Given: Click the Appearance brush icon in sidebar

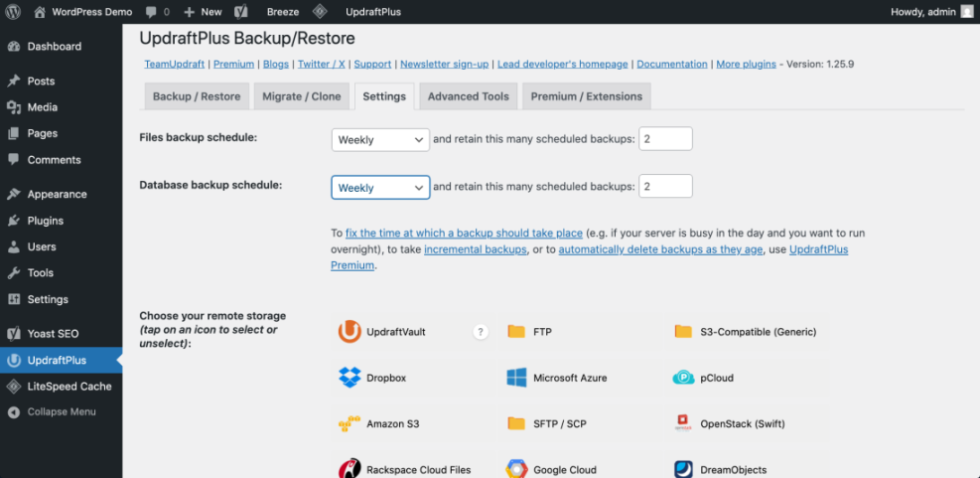Looking at the screenshot, I should 14,194.
